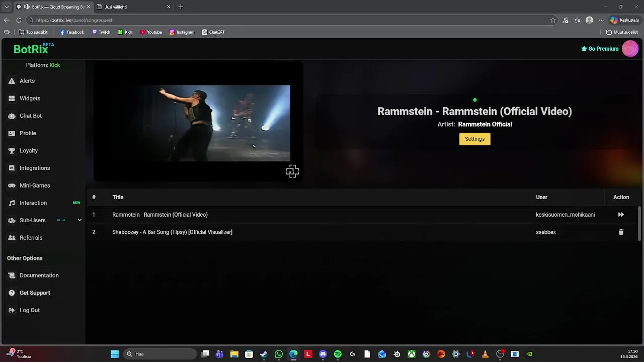Go back in browser history

click(x=7, y=20)
